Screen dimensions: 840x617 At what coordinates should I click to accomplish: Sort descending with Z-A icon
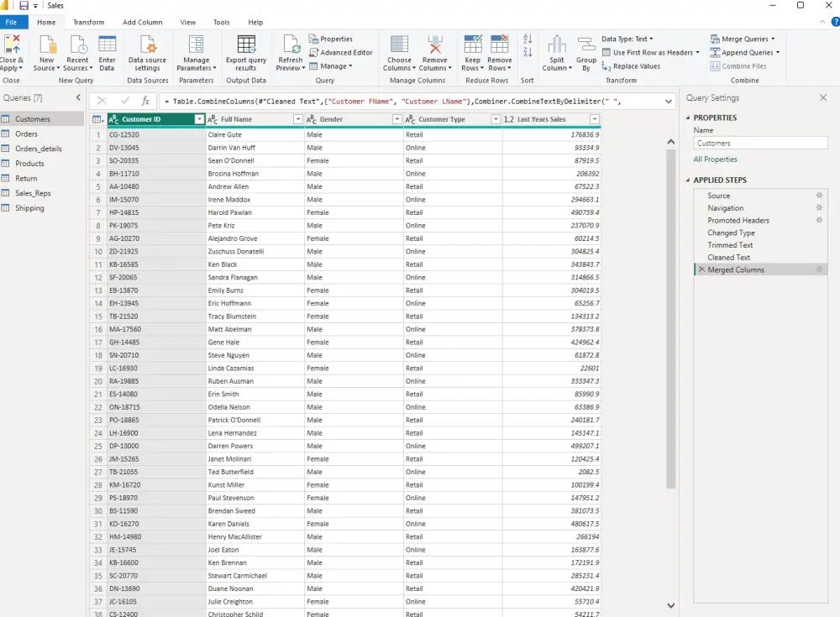tap(528, 52)
